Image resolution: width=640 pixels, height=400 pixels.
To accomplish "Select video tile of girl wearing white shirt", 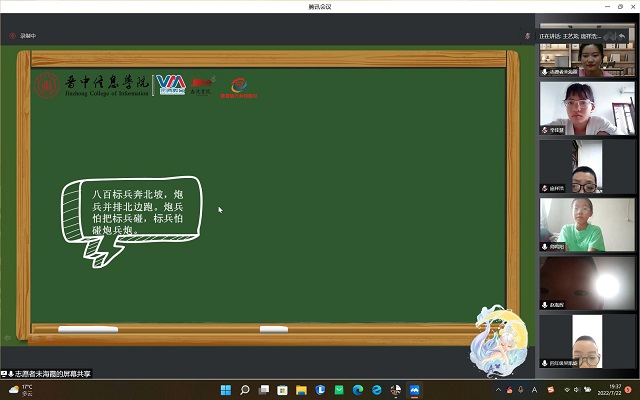I will (x=587, y=108).
